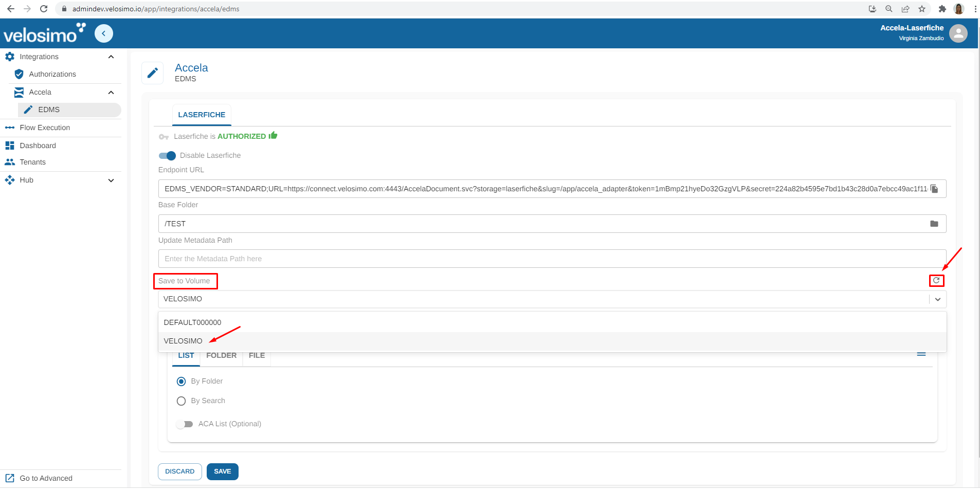Toggle the Disable Laserfiche switch
This screenshot has width=980, height=491.
(168, 155)
